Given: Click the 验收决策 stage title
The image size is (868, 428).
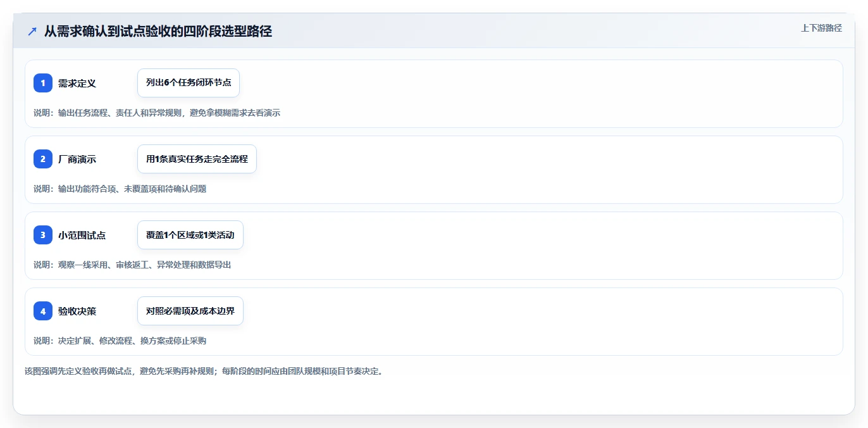Looking at the screenshot, I should [77, 311].
